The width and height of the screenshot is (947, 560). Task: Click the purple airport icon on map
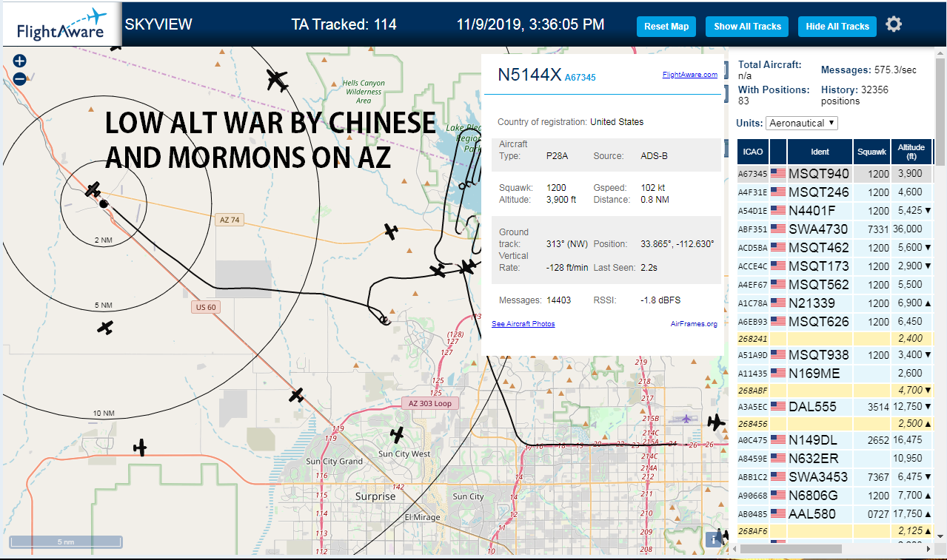click(686, 419)
